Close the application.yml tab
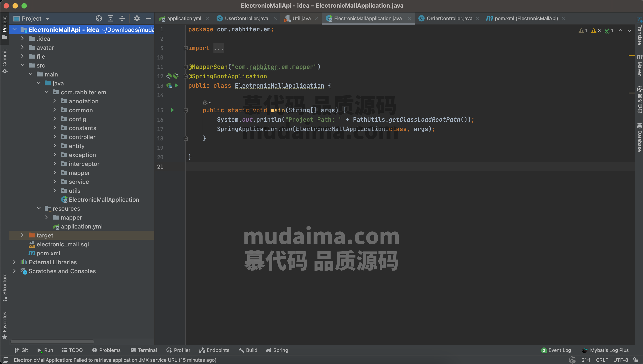Image resolution: width=643 pixels, height=364 pixels. (208, 18)
